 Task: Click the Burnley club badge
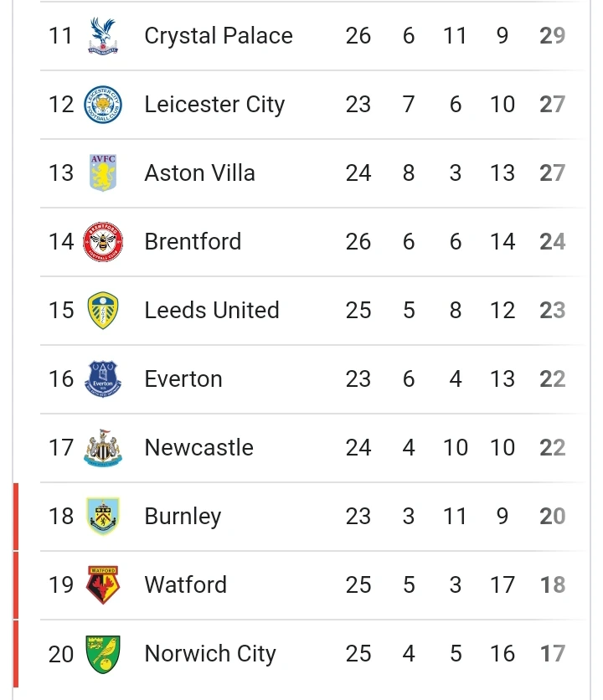tap(103, 516)
